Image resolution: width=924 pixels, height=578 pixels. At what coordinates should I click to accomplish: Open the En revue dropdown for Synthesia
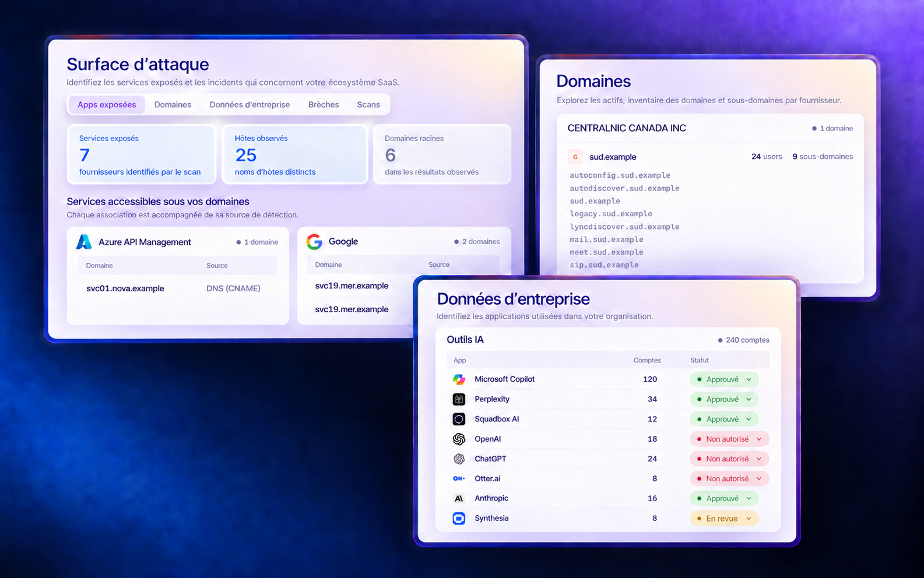pos(724,518)
